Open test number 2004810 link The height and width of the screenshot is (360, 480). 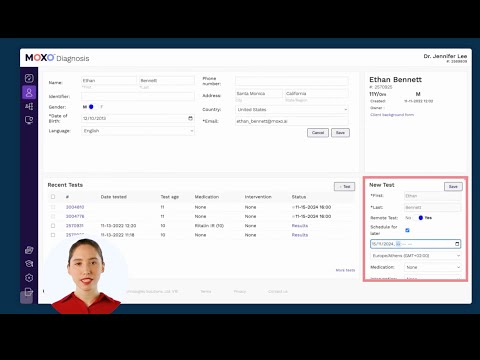tap(75, 207)
